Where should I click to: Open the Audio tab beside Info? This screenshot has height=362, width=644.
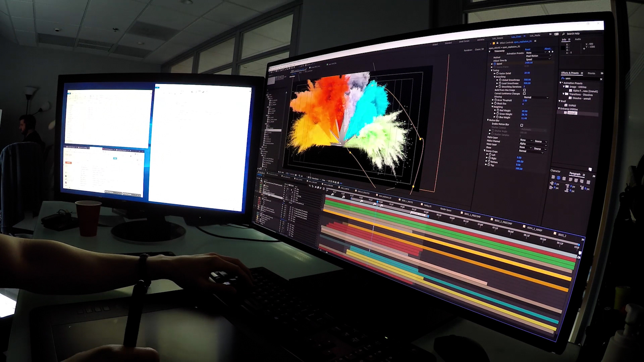[x=578, y=39]
